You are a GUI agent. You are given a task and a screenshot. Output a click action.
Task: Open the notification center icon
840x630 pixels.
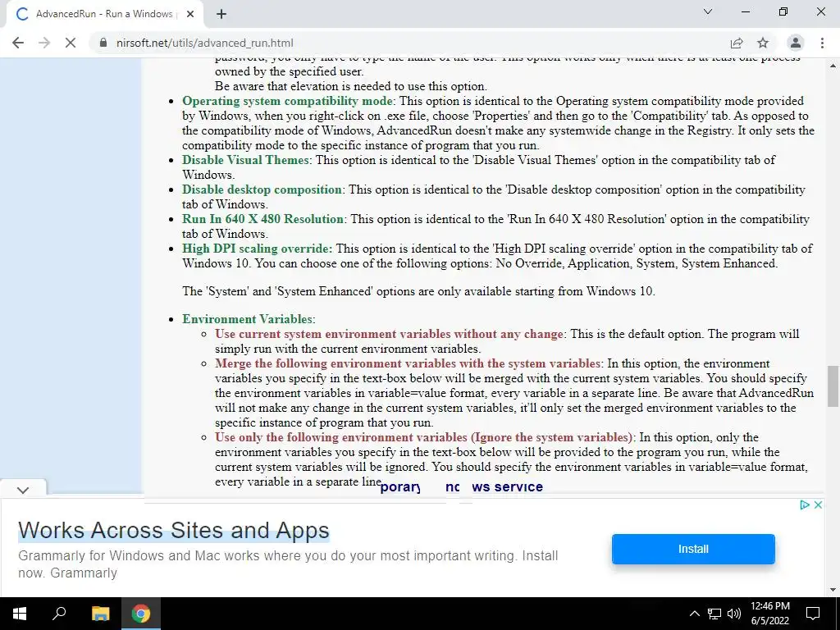(x=813, y=614)
